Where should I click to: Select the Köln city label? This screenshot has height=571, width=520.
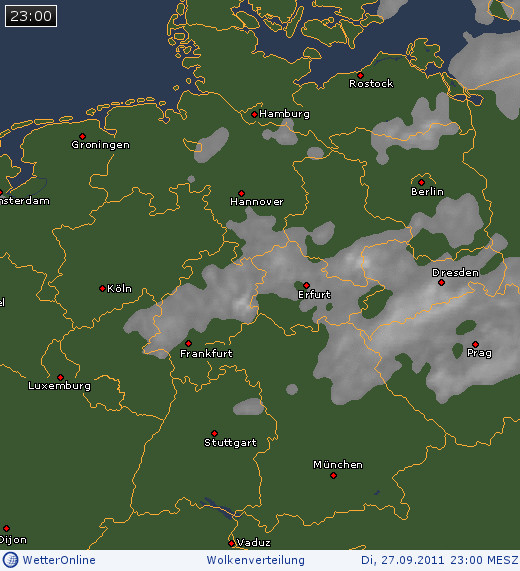coord(119,289)
